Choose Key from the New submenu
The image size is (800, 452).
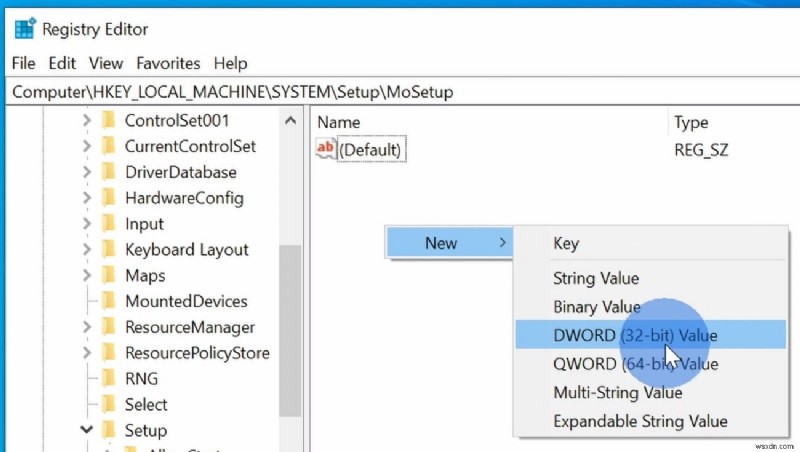pyautogui.click(x=651, y=243)
